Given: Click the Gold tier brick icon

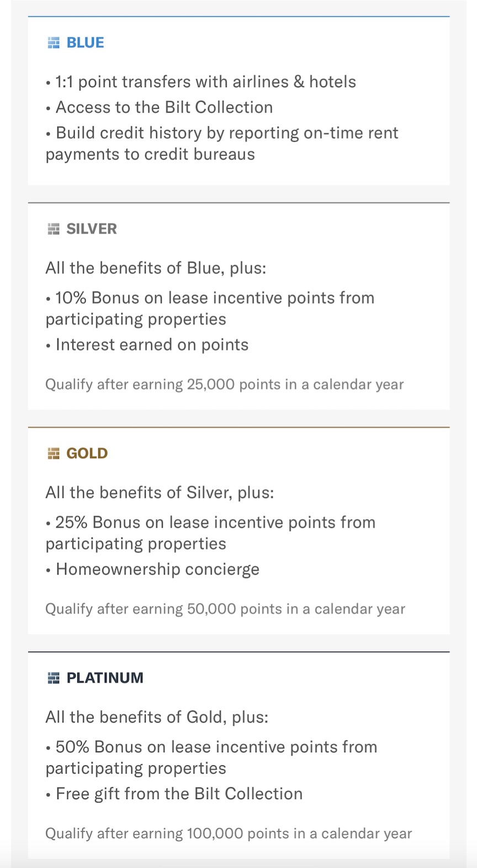Looking at the screenshot, I should 54,454.
